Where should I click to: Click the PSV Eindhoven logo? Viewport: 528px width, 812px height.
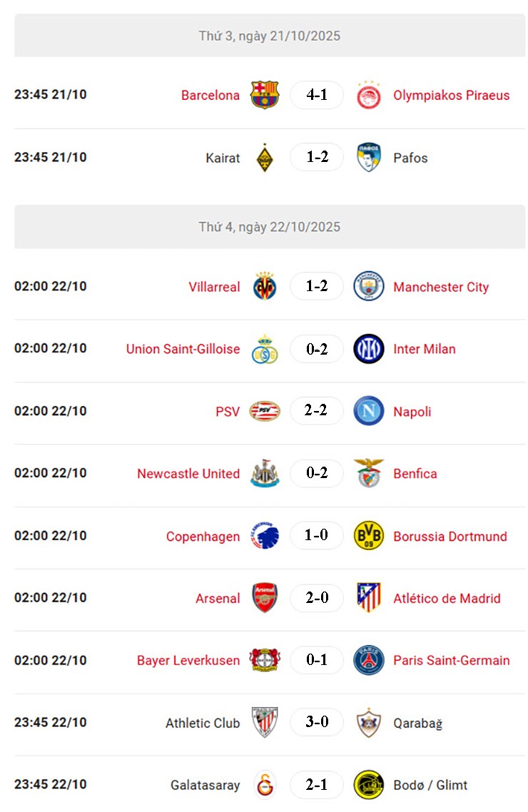click(265, 411)
